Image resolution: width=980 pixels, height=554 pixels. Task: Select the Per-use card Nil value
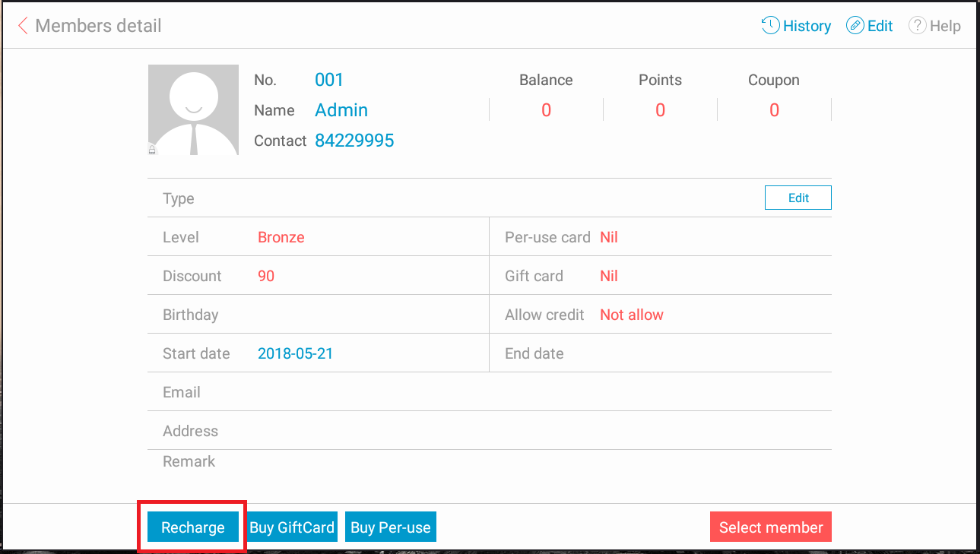click(x=609, y=237)
